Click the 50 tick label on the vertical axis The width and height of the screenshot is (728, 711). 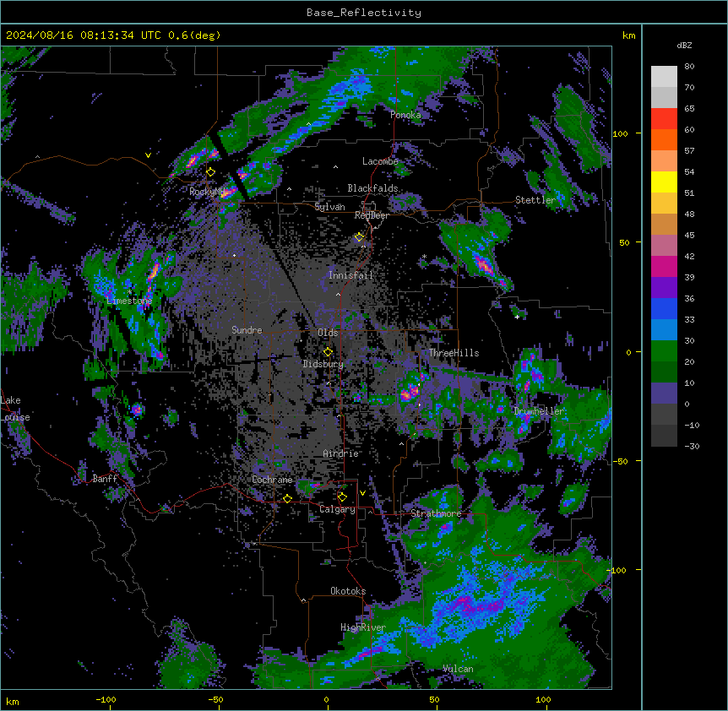624,242
